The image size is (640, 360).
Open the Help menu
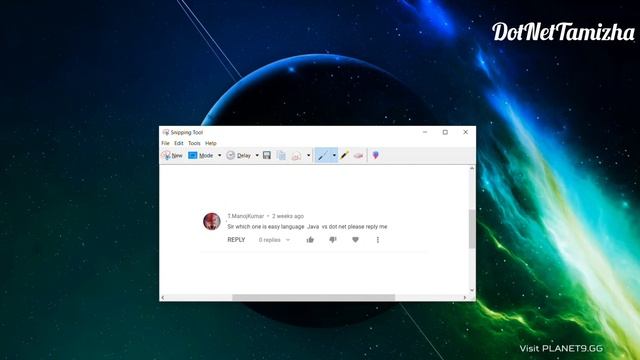point(211,143)
